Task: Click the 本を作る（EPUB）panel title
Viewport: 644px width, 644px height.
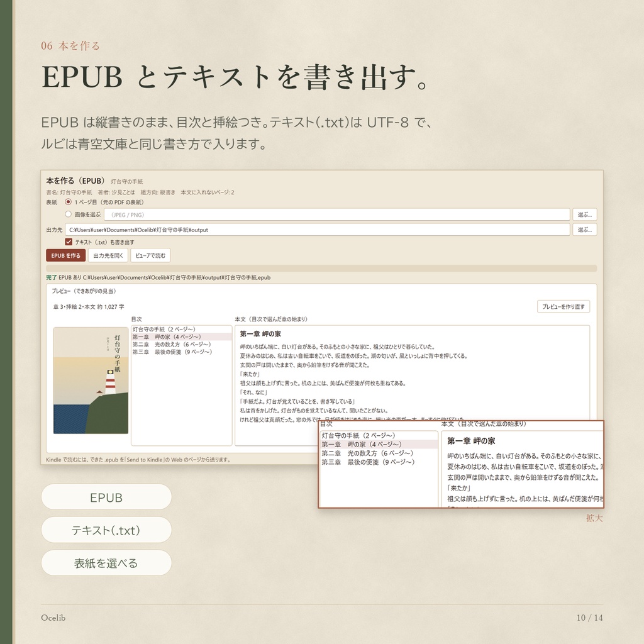Action: tap(75, 180)
